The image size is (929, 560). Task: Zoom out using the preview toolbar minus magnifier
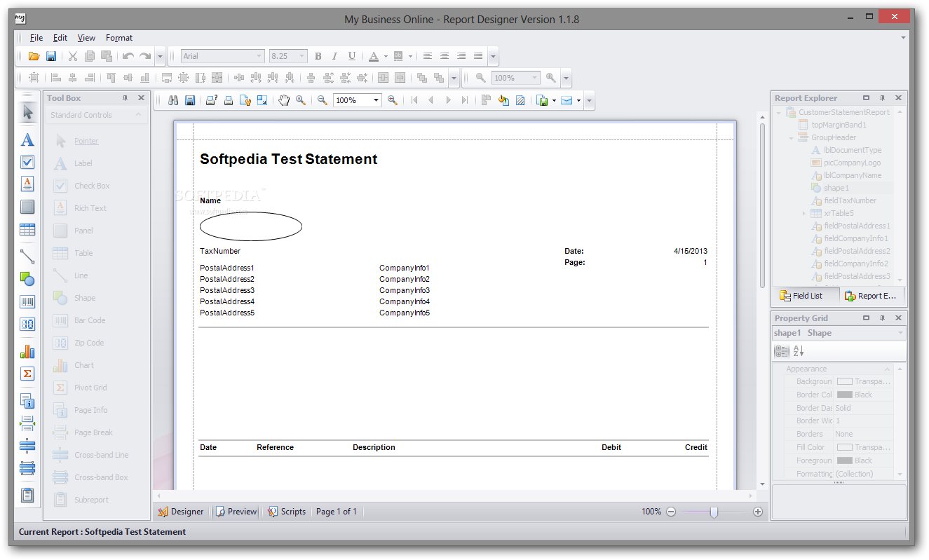point(323,100)
